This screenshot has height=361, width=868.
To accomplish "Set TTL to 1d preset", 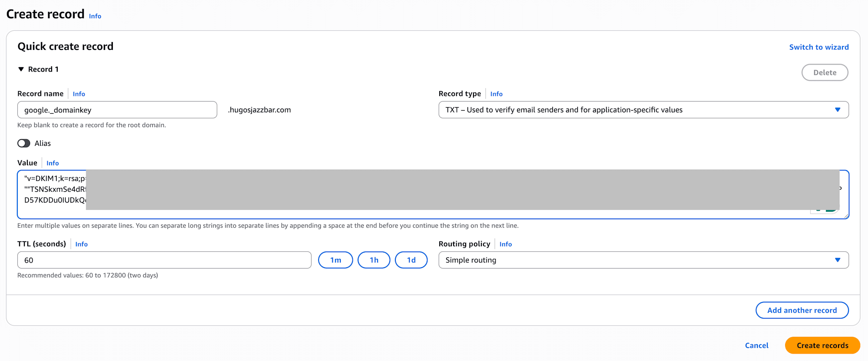I will [x=411, y=260].
